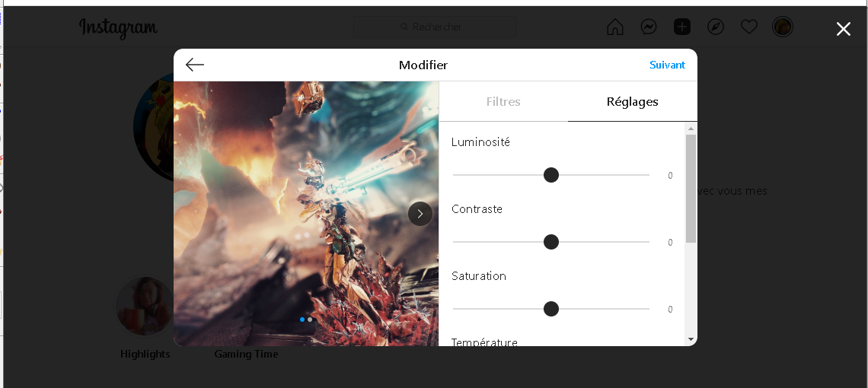Click Suivant to continue

tap(667, 65)
